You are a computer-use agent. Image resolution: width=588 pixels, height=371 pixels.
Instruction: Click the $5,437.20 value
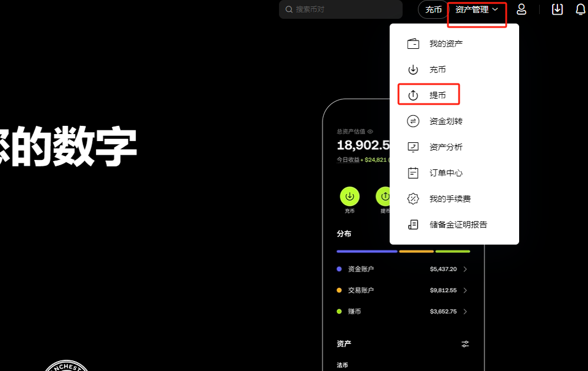click(443, 269)
